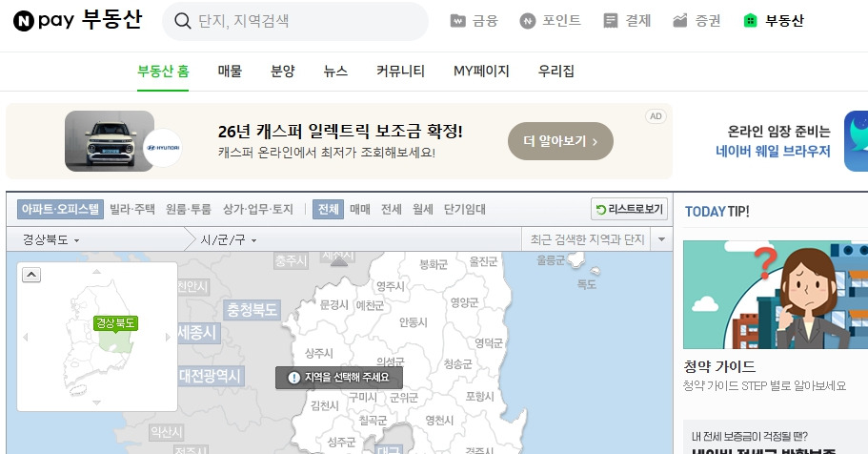Select 구미시 on the map

pos(363,398)
